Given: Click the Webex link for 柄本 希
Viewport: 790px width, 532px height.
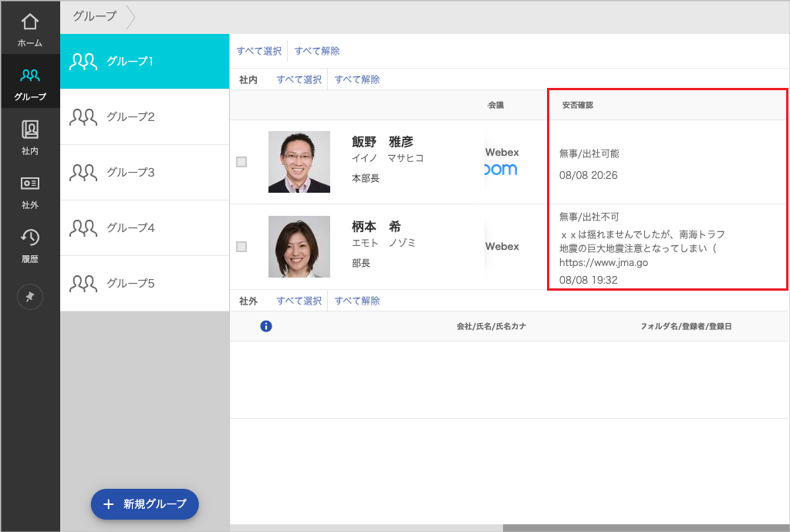Looking at the screenshot, I should (501, 247).
